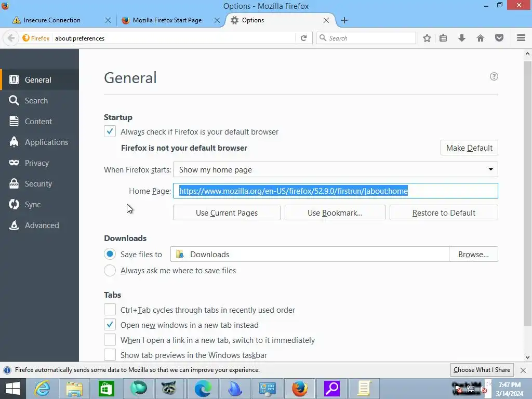Open the General preferences category
532x399 pixels.
tap(39, 79)
